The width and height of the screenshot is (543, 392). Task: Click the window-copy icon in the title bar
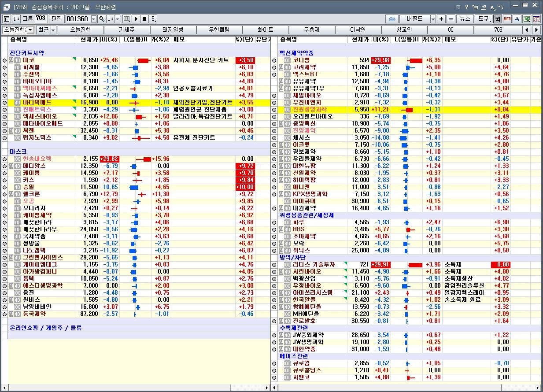point(484,7)
